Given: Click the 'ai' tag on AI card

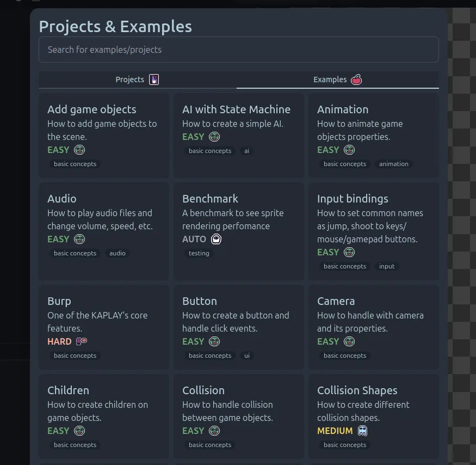Looking at the screenshot, I should click(x=246, y=151).
